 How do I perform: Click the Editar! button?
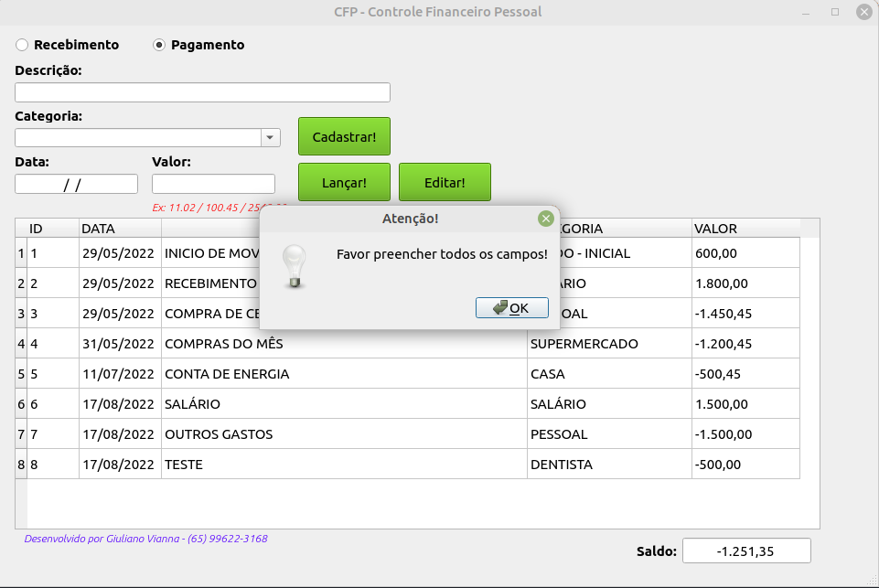tap(445, 181)
